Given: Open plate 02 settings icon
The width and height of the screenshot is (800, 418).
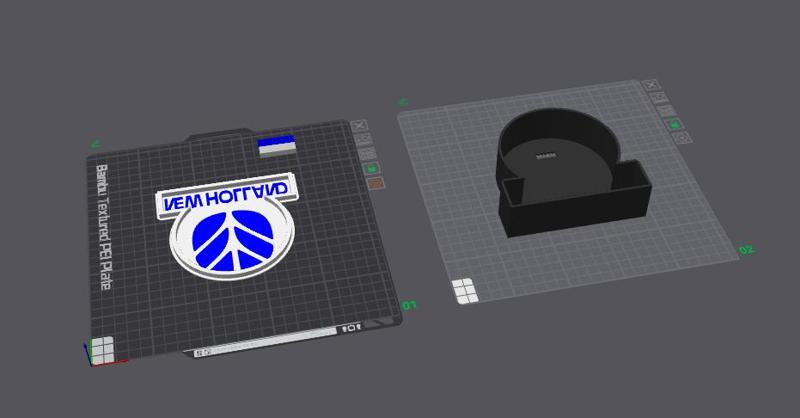Looking at the screenshot, I should pyautogui.click(x=683, y=137).
